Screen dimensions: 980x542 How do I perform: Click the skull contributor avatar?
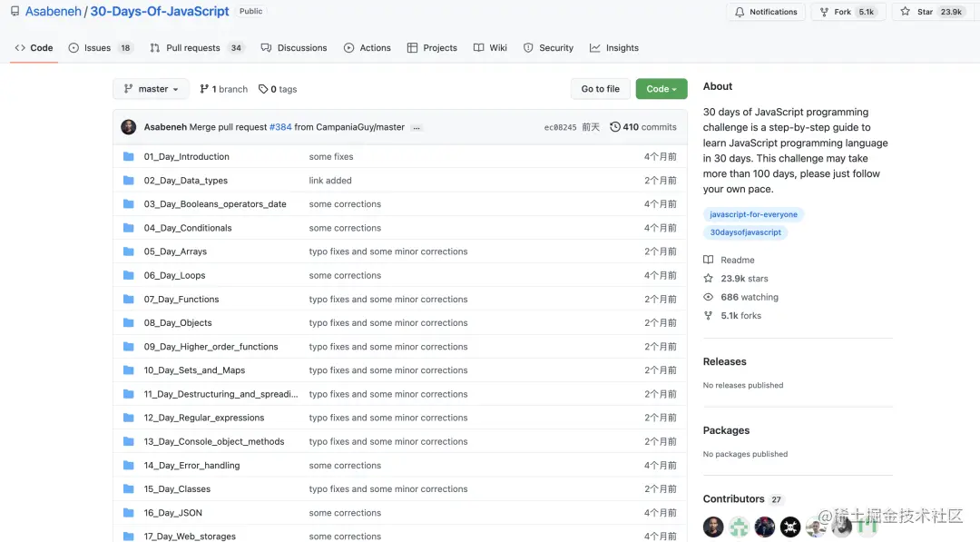790,527
